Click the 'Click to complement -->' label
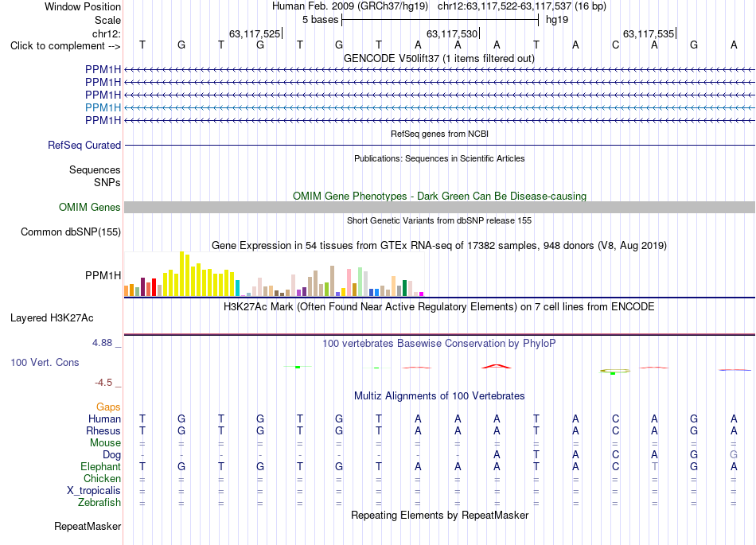This screenshot has width=756, height=545. pos(65,46)
